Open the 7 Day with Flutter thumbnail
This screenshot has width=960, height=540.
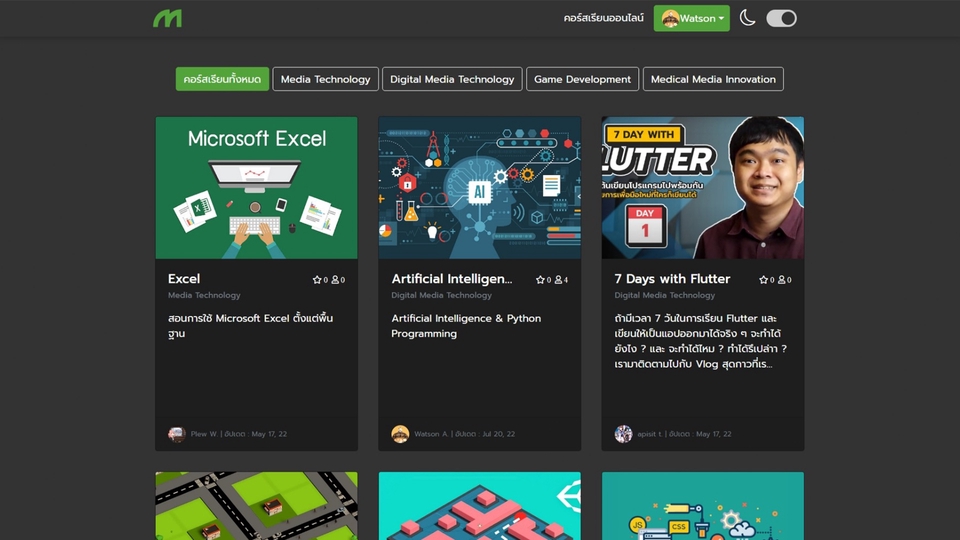click(703, 187)
